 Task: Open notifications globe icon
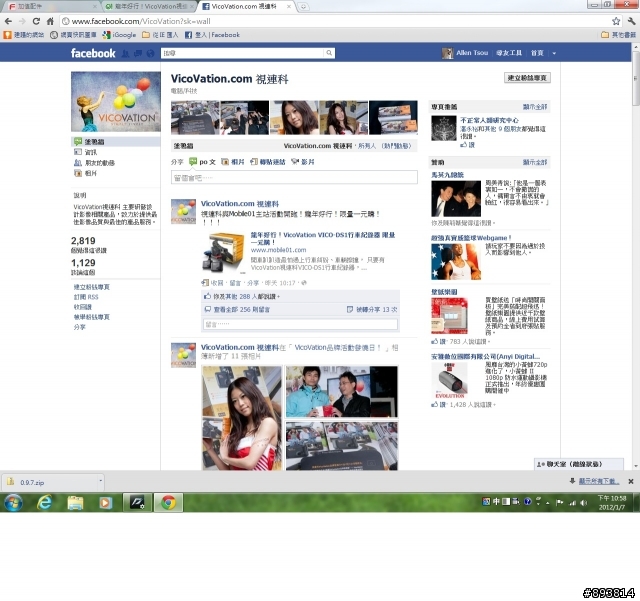click(150, 53)
